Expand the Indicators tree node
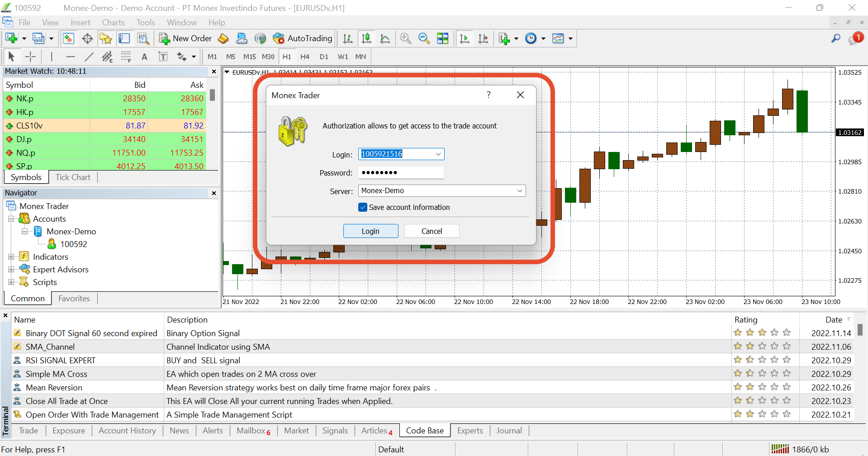 tap(11, 257)
